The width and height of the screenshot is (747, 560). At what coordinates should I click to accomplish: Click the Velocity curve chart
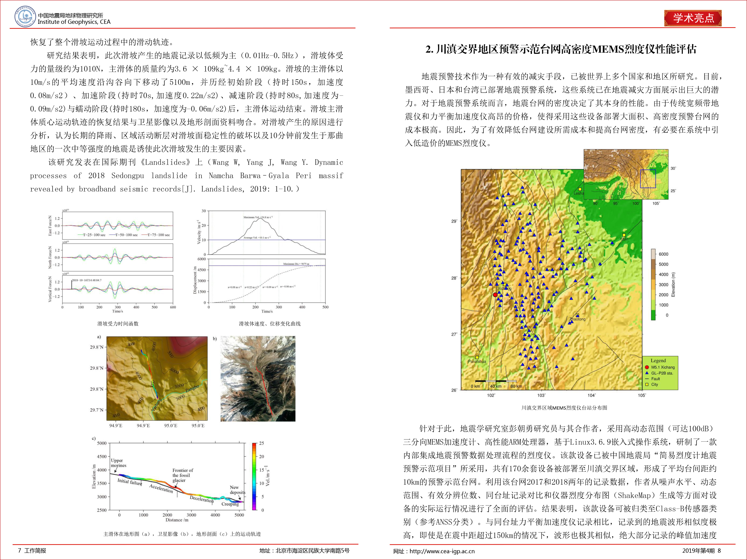[x=267, y=233]
